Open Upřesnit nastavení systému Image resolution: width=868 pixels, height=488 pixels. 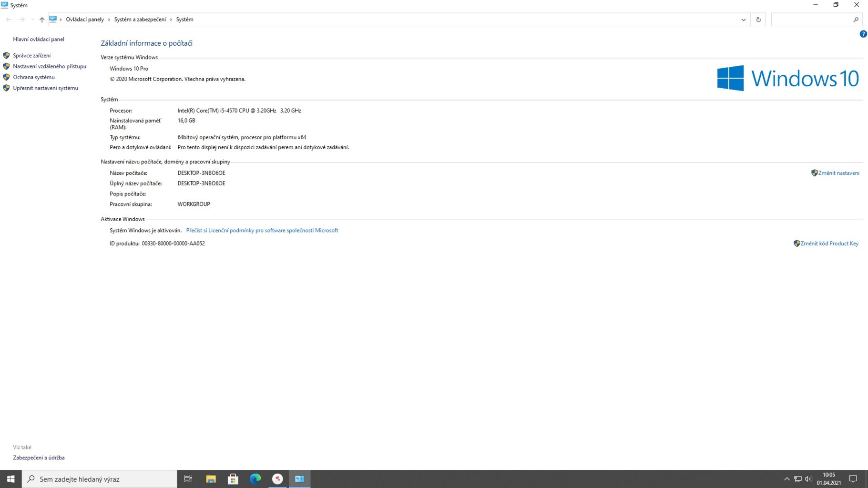(x=46, y=88)
